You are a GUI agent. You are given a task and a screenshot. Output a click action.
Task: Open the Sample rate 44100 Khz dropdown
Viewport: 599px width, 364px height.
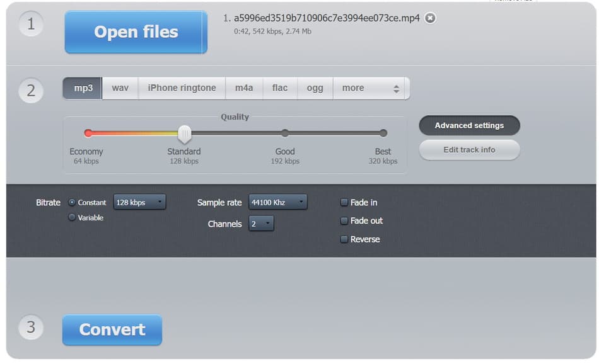tap(277, 202)
